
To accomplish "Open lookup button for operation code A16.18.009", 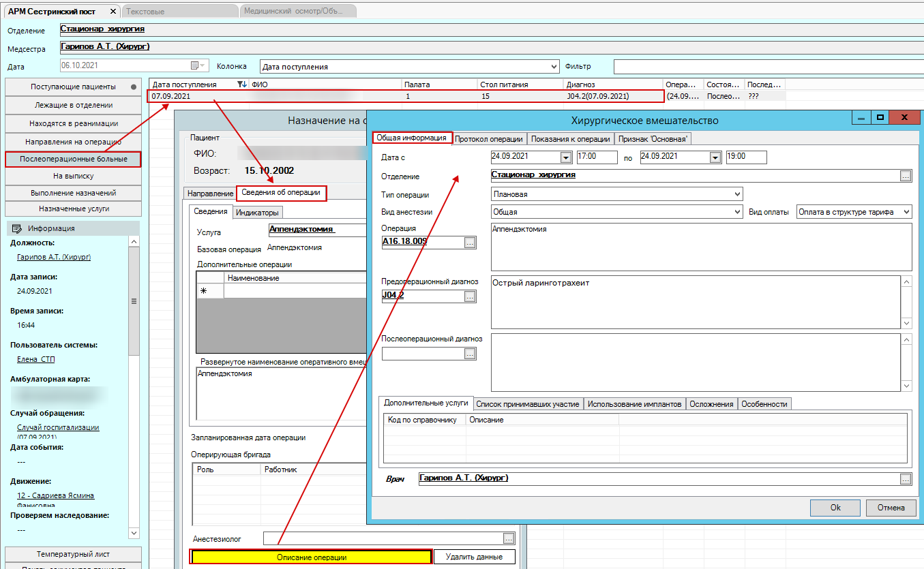I will tap(469, 242).
